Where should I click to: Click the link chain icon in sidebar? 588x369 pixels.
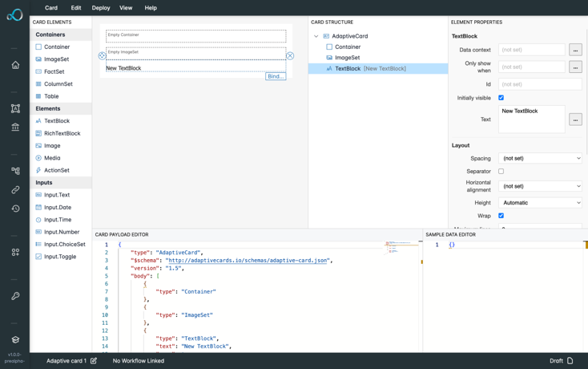[x=15, y=190]
